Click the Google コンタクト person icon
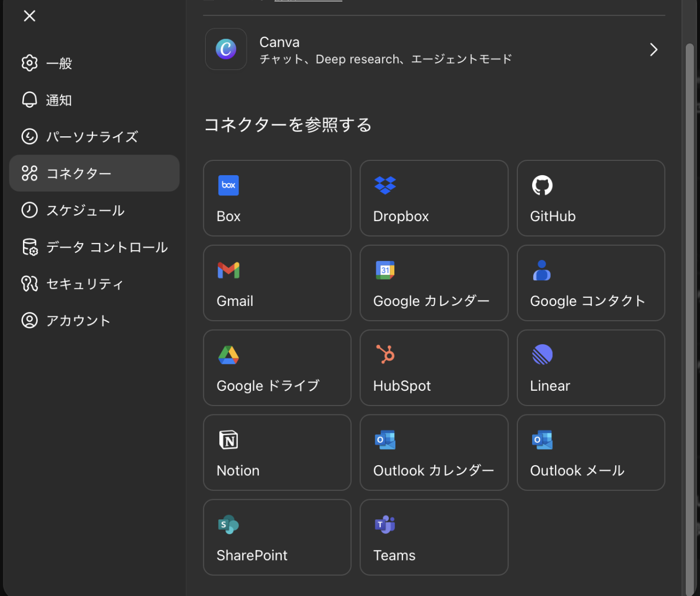 click(x=542, y=270)
